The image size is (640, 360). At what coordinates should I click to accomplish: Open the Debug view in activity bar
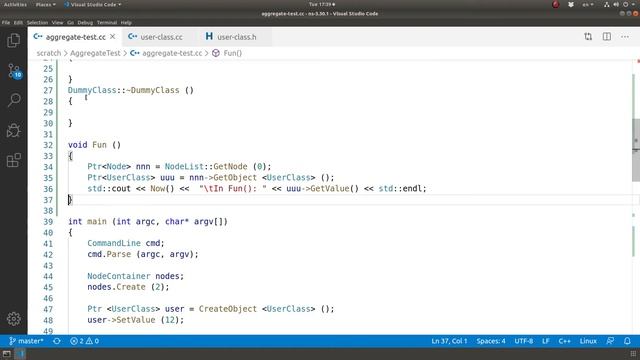[13, 130]
